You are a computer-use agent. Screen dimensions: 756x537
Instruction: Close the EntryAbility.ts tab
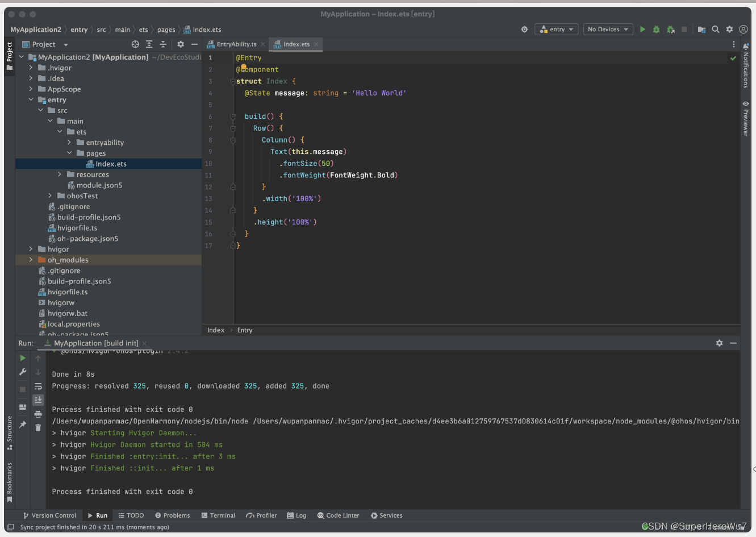[x=263, y=44]
